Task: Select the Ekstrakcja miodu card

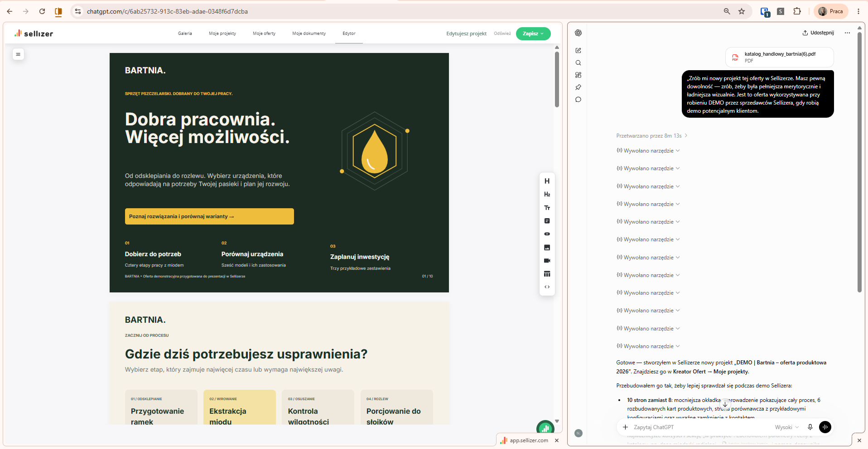Action: click(240, 407)
